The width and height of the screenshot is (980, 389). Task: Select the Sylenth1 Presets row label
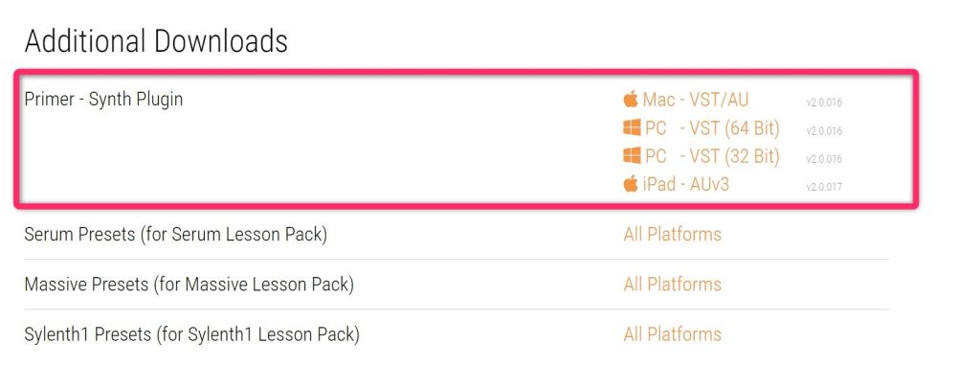click(191, 334)
